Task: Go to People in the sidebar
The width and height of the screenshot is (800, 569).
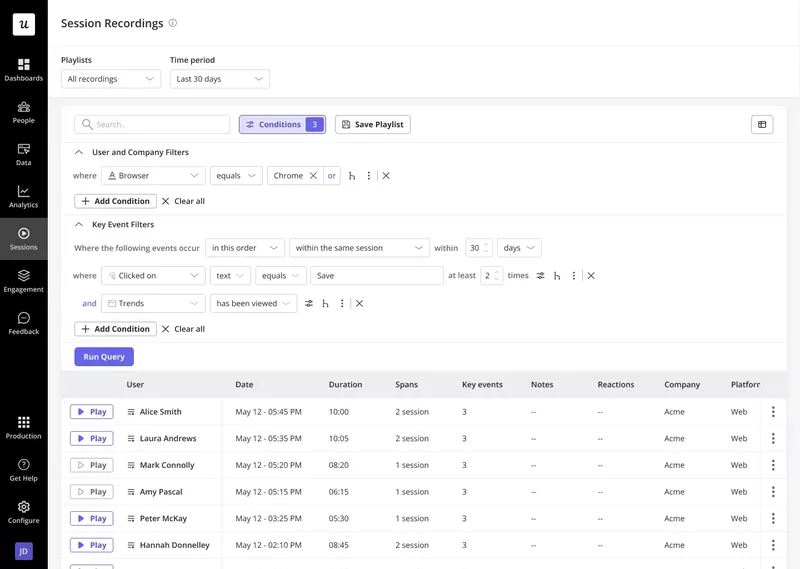Action: click(23, 112)
